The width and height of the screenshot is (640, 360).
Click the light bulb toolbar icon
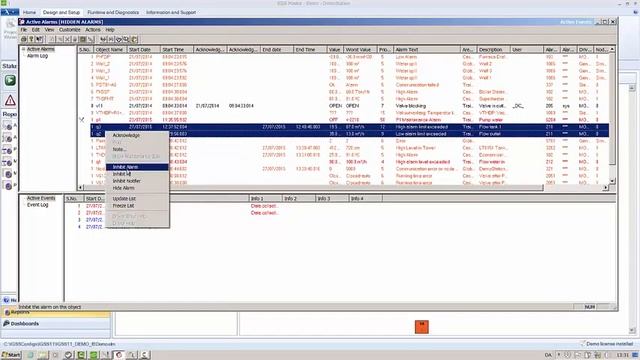click(31, 39)
